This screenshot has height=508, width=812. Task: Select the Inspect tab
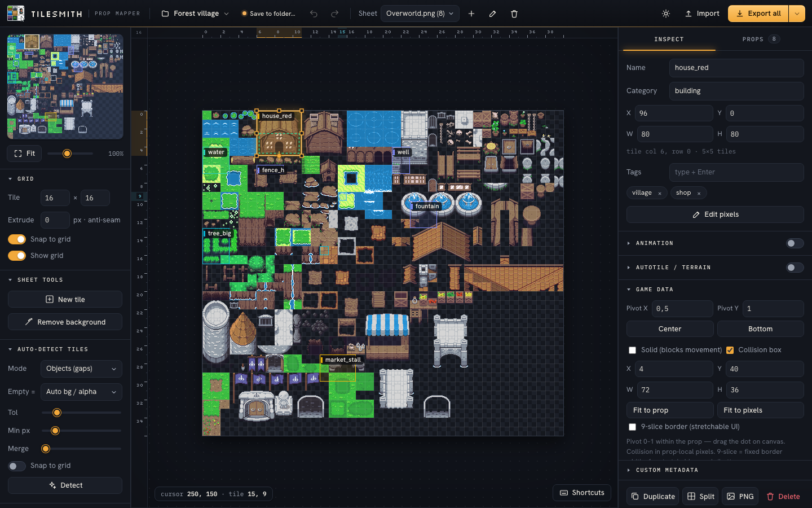[x=669, y=39]
